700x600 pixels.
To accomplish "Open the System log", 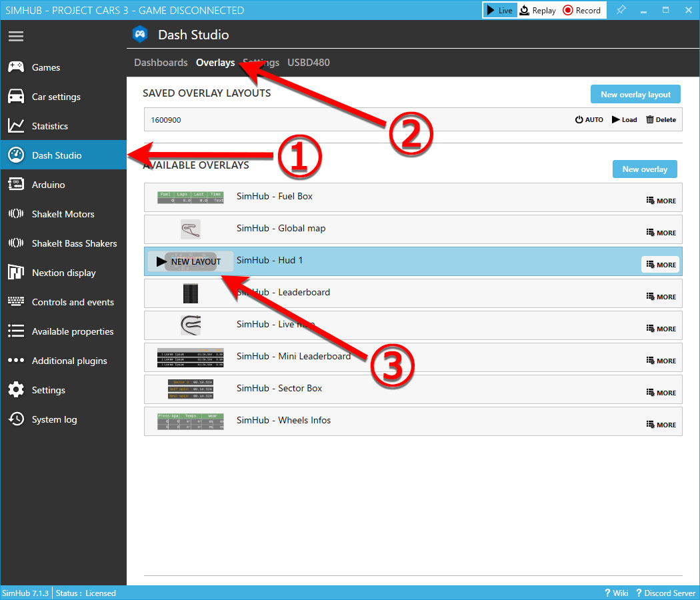I will (54, 419).
